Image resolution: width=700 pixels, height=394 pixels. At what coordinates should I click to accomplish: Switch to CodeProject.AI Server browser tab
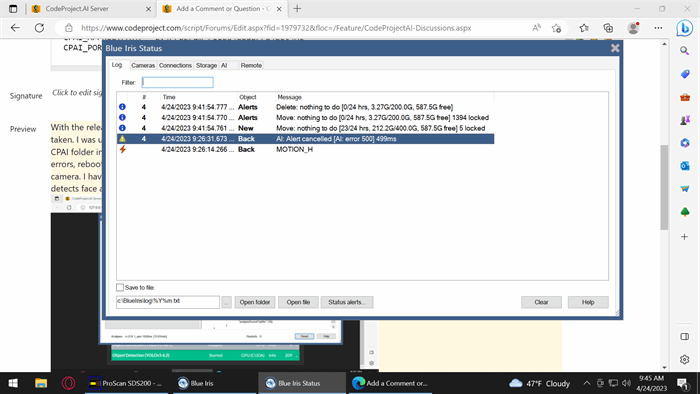(92, 8)
